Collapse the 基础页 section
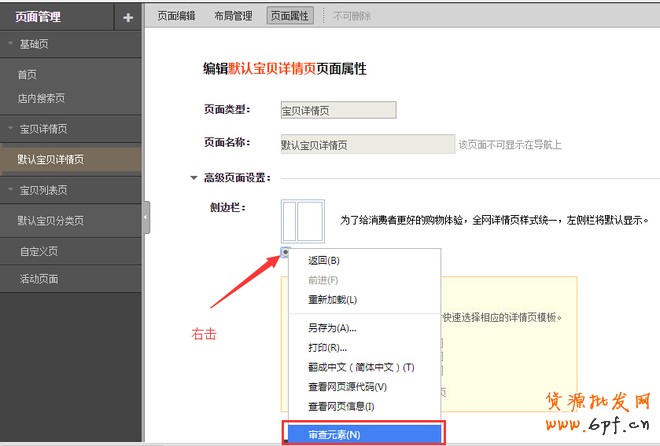The image size is (660, 446). pos(11,44)
